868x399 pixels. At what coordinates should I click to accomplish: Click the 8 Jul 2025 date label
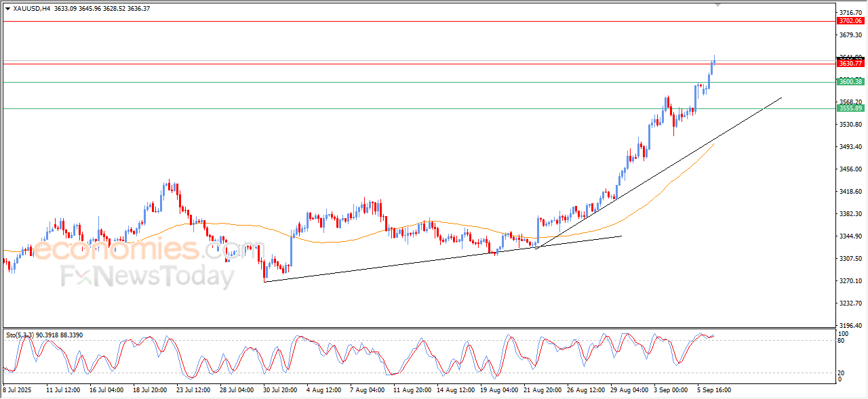tap(17, 390)
